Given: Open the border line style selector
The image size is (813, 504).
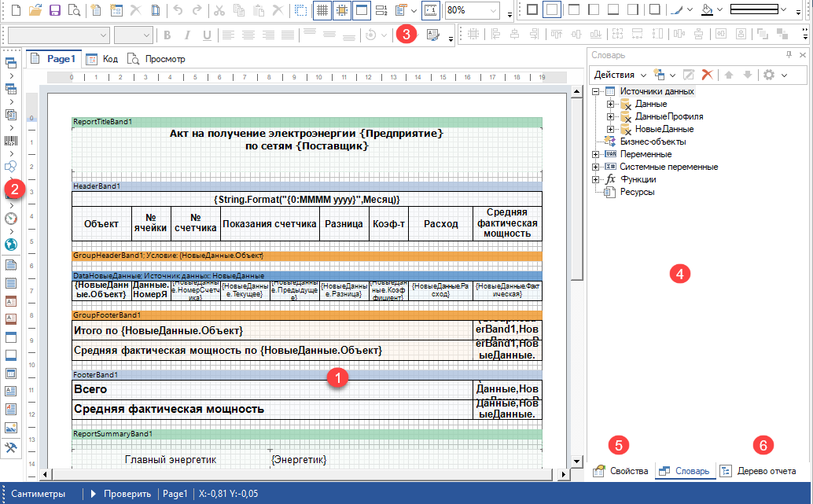Looking at the screenshot, I should point(758,10).
